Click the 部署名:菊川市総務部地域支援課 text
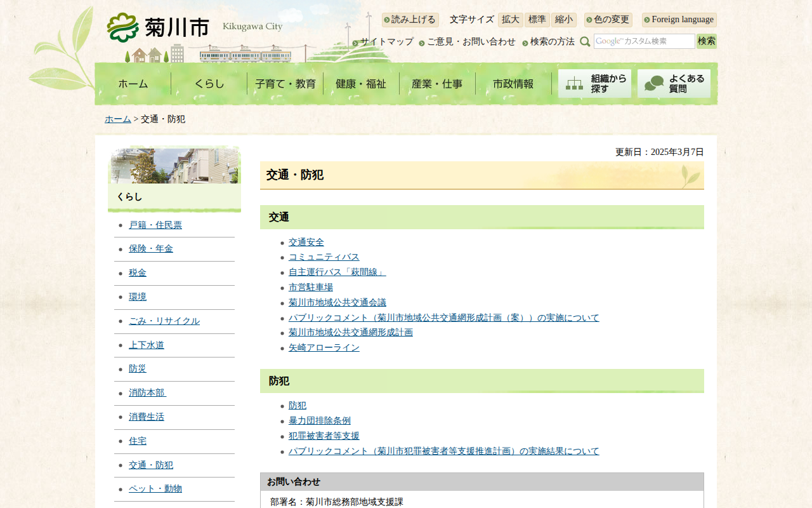The height and width of the screenshot is (508, 812). (337, 502)
